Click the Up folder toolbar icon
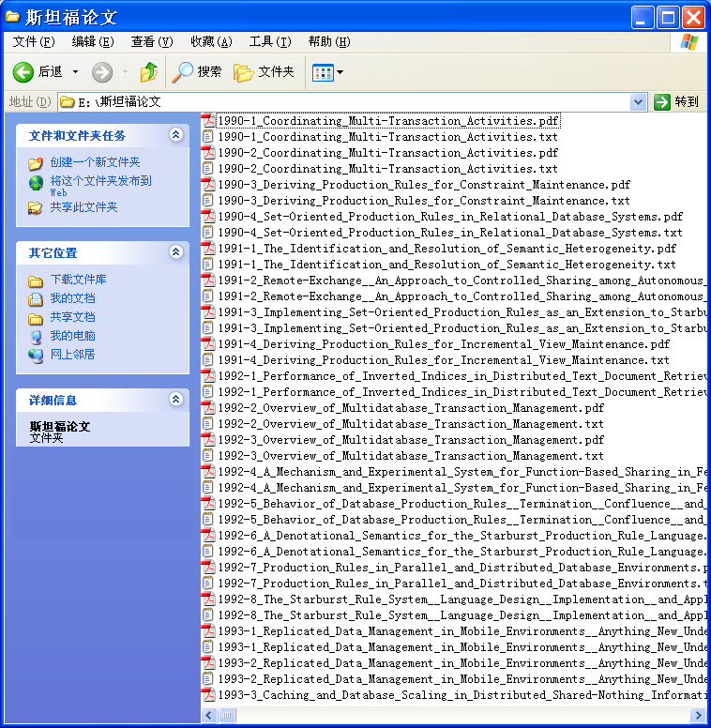The height and width of the screenshot is (728, 711). [148, 72]
